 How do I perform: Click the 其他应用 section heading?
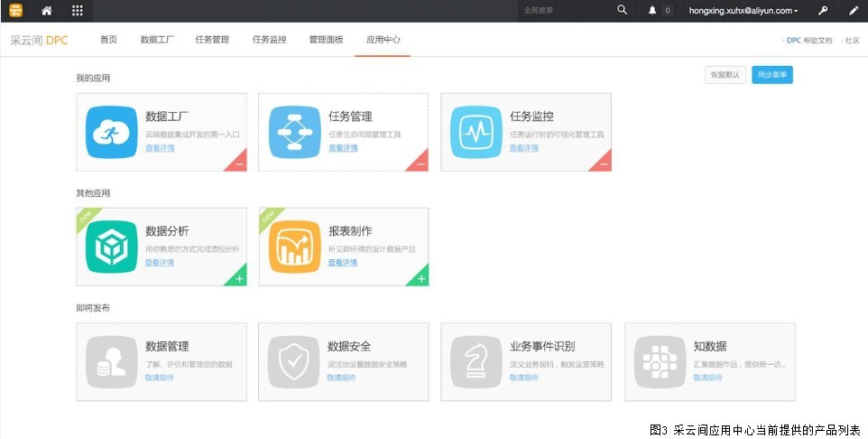pyautogui.click(x=93, y=193)
